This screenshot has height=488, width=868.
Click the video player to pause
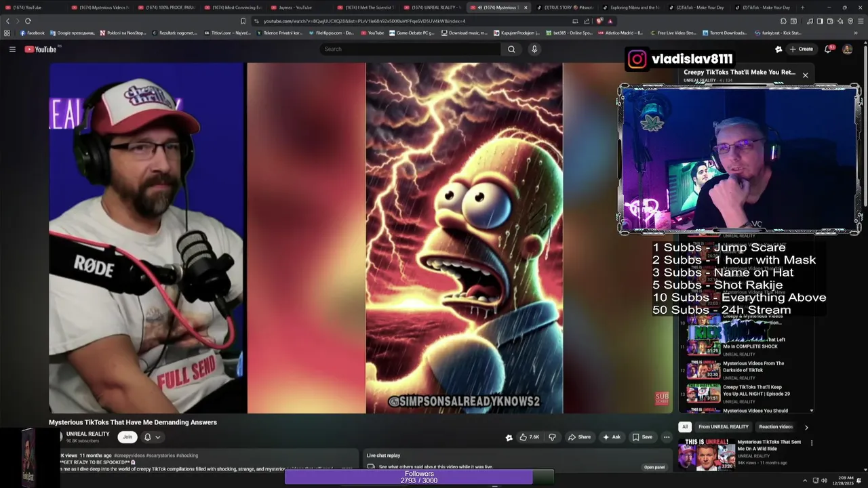coord(359,237)
